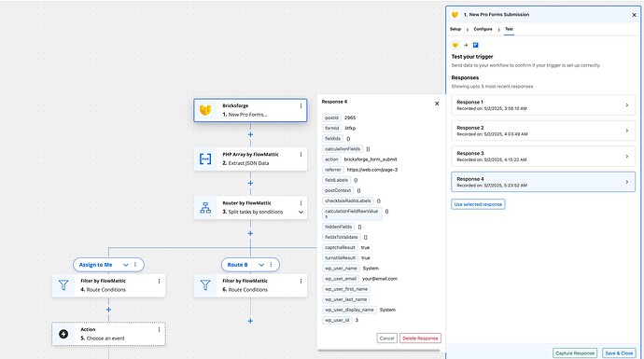644x359 pixels.
Task: Open the three-dot menu on Router step
Action: [301, 203]
